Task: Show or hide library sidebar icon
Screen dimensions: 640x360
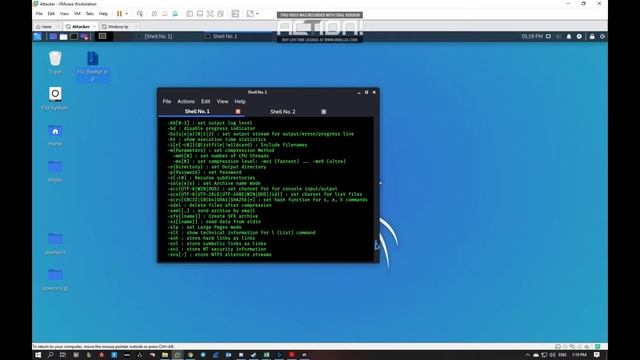Action: (x=189, y=13)
